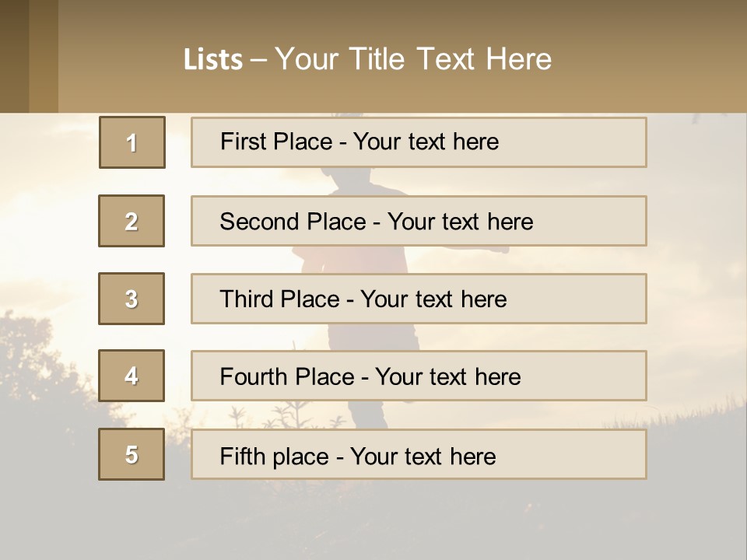Click the Second Place text bar

pyautogui.click(x=419, y=221)
